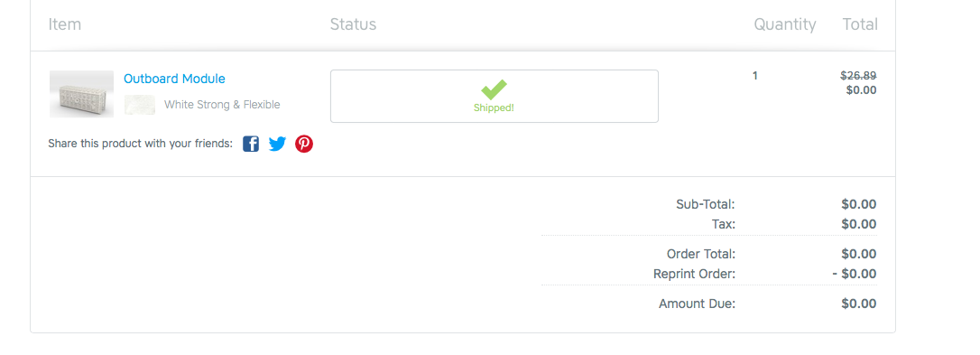Click the Amount Due value
Screen dimensions: 980x355
(859, 304)
